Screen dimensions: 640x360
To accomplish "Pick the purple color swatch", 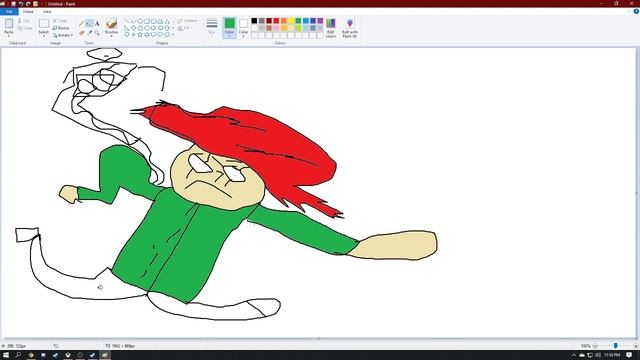I will coord(320,20).
